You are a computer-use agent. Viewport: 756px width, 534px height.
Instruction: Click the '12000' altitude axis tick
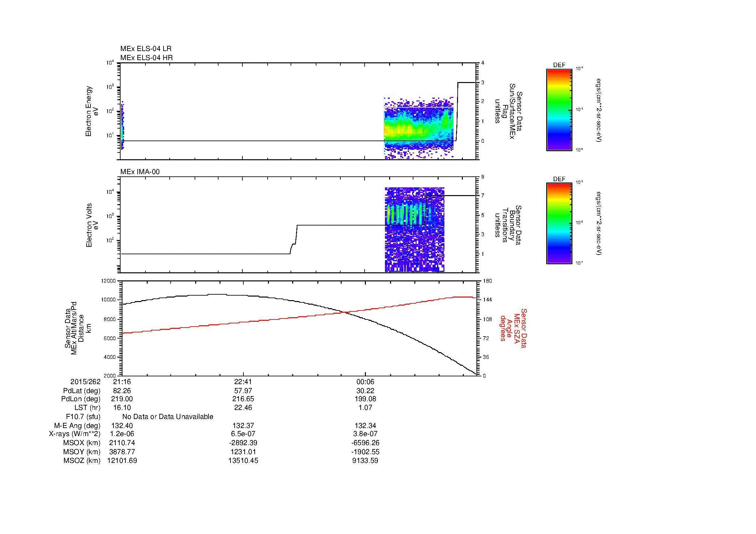109,281
